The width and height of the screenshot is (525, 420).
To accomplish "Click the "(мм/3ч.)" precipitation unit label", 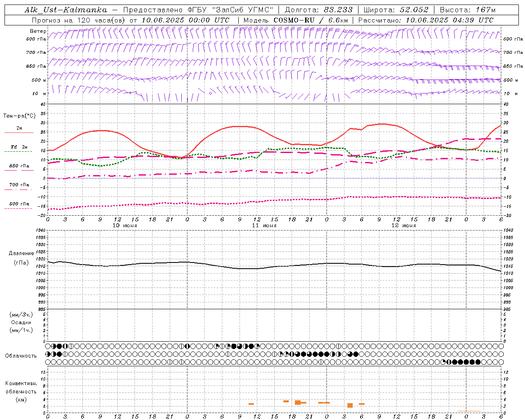I will pos(21,315).
